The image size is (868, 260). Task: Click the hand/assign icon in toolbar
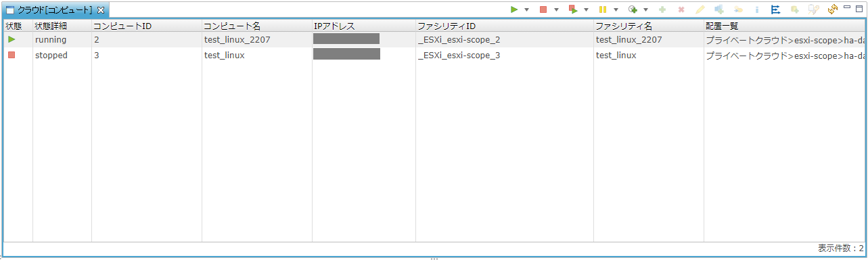739,9
